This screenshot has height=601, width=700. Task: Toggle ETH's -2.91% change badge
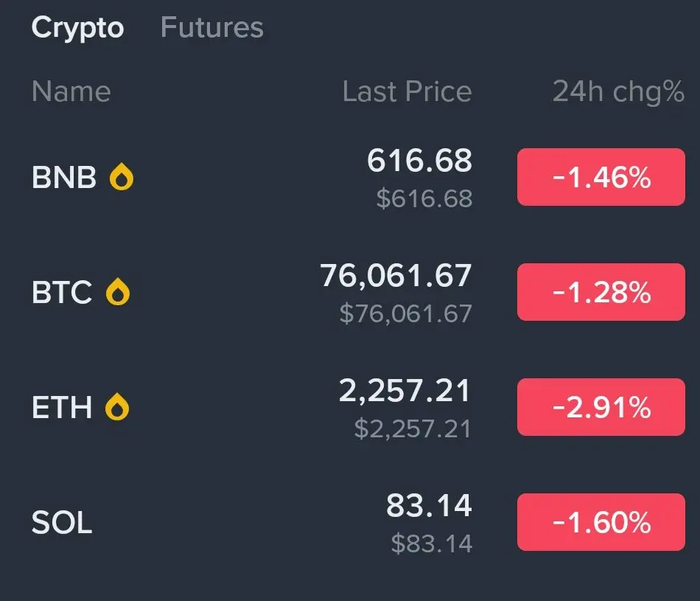point(601,407)
